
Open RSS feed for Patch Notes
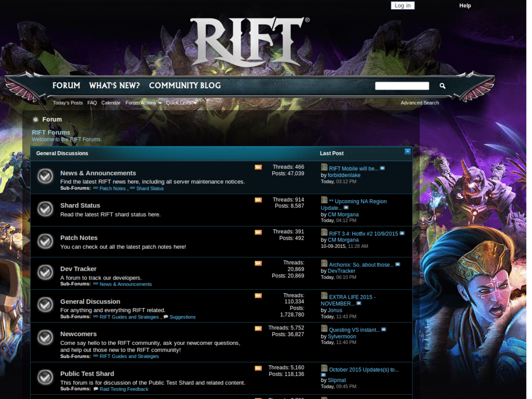[258, 232]
